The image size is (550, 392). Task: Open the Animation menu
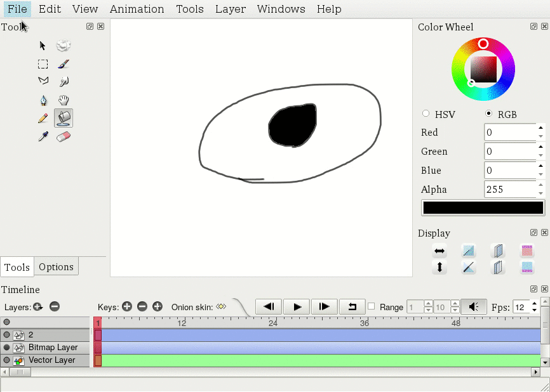tap(137, 9)
